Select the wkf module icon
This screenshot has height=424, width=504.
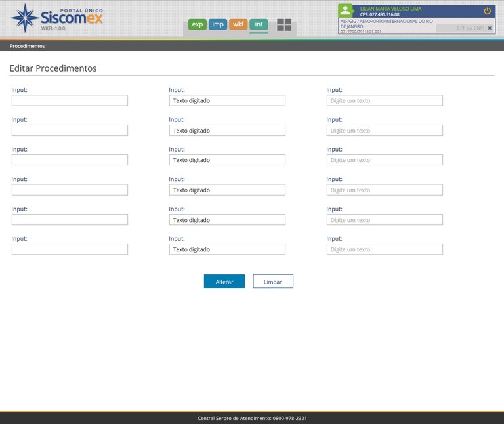click(x=238, y=24)
